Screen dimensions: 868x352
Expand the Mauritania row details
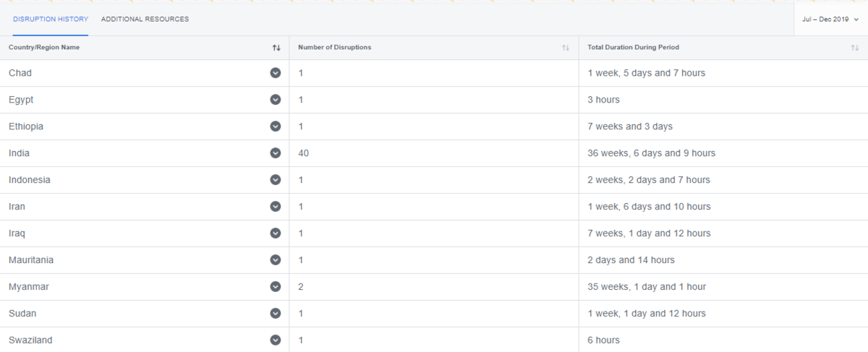275,260
